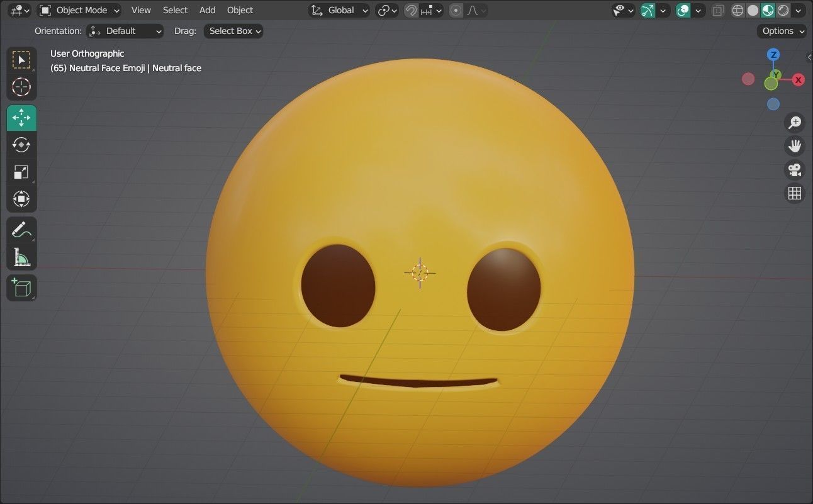Select the Scale tool

pos(21,172)
